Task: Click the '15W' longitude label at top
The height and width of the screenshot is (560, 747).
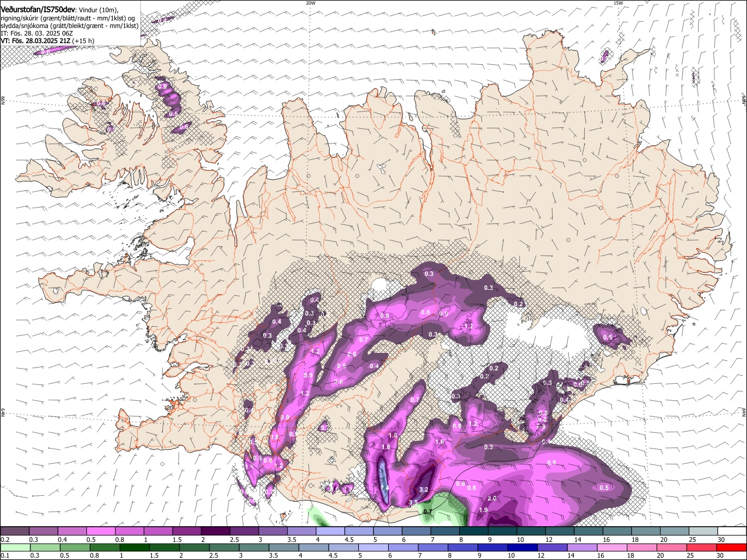Action: [x=617, y=3]
